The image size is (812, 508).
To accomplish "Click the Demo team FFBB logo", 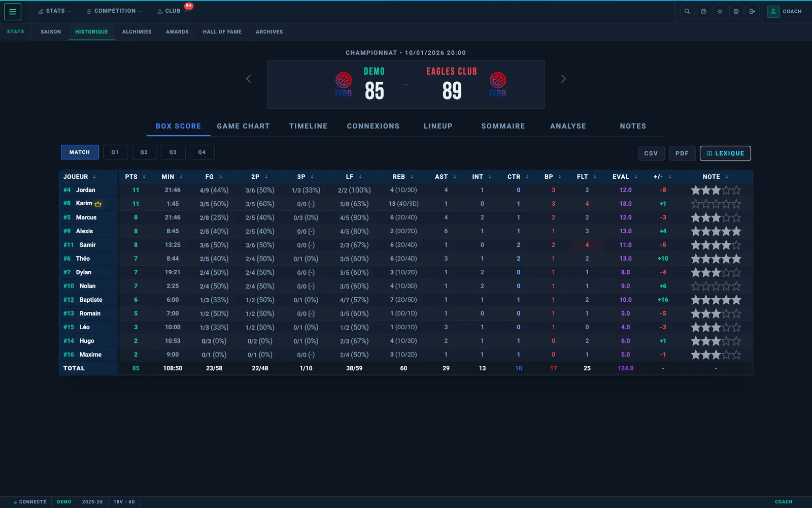I will point(344,84).
